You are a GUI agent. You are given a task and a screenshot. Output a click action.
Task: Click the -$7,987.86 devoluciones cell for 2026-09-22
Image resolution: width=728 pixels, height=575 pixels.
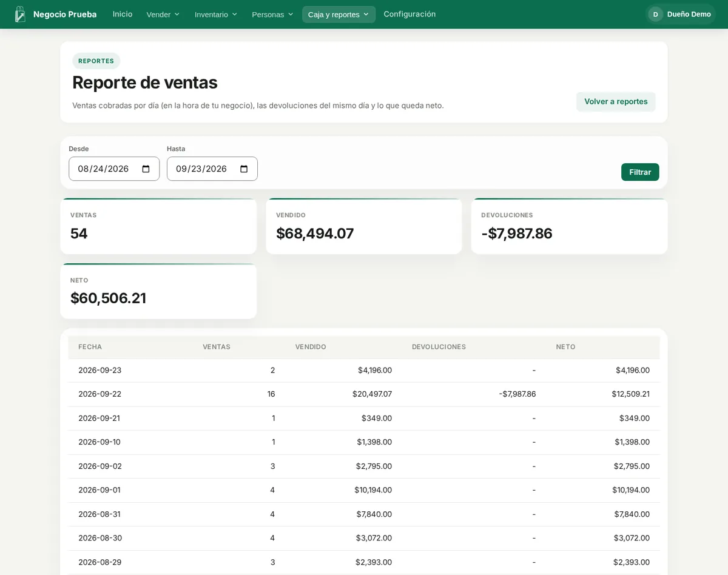517,394
